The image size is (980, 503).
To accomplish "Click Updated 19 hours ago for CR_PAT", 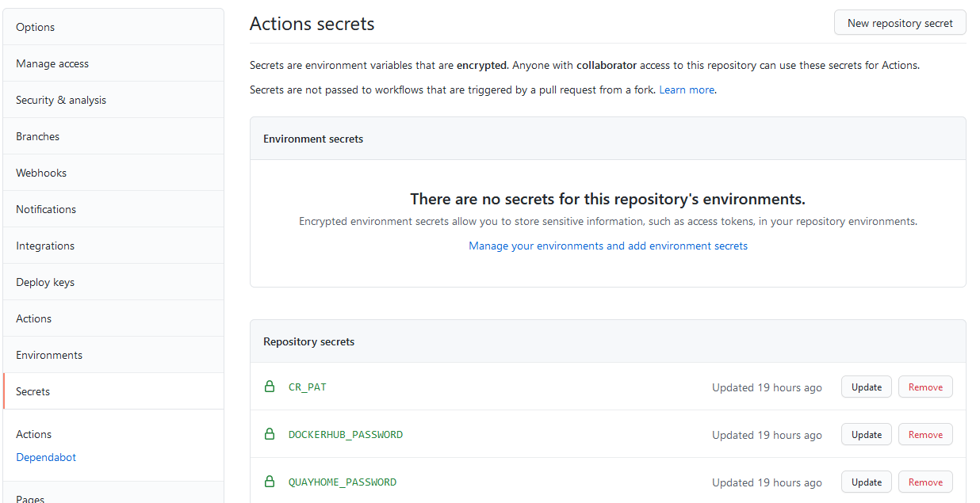I will [x=767, y=387].
